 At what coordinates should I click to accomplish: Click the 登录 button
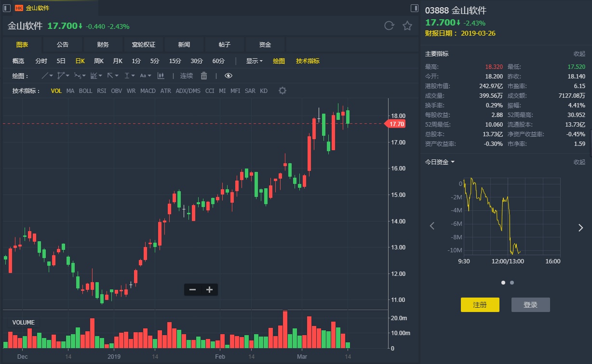click(x=530, y=305)
